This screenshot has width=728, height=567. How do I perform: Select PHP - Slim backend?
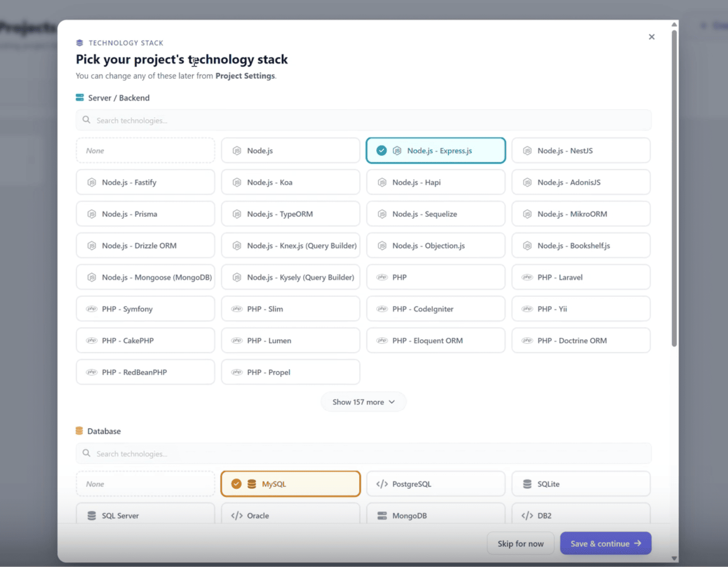290,309
